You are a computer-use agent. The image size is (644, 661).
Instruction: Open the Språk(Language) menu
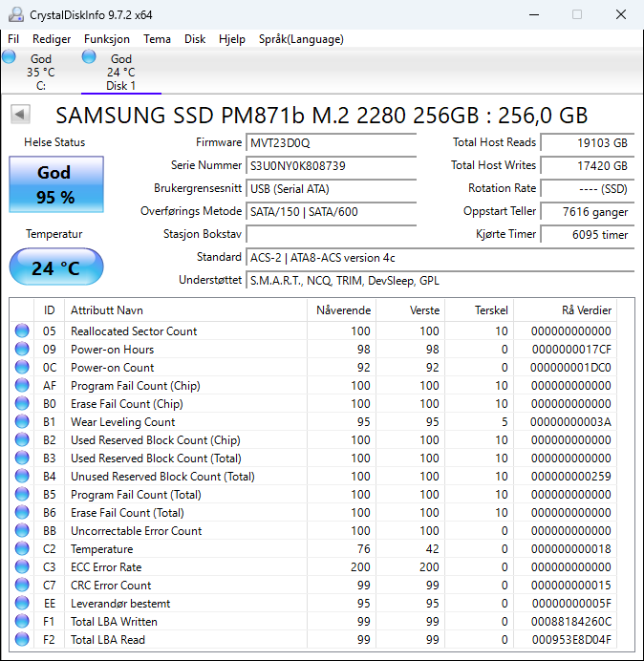click(x=301, y=39)
